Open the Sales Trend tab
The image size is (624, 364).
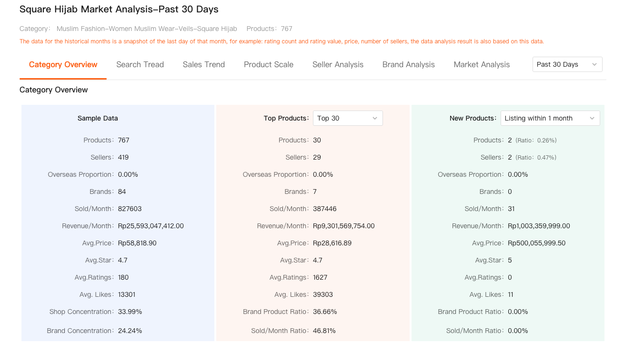pos(203,64)
